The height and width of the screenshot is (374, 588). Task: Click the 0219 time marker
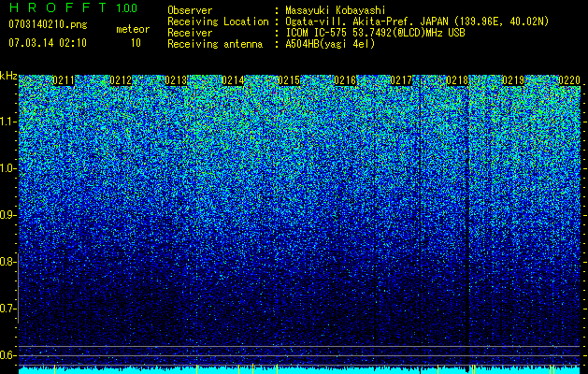coord(513,80)
